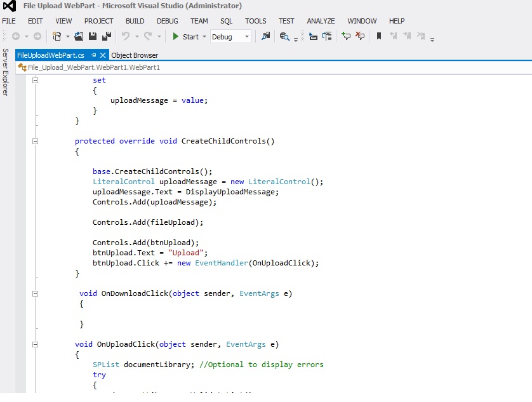Click the Visual Studio logo icon

pyautogui.click(x=9, y=6)
